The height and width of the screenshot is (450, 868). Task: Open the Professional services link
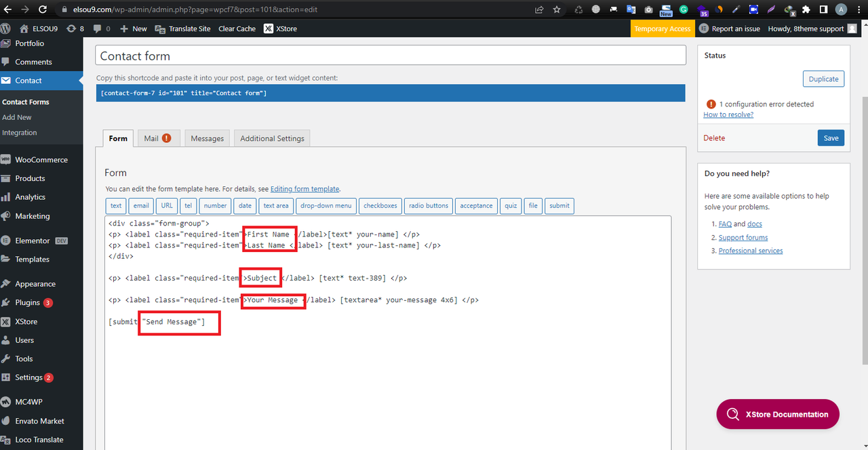coord(751,251)
